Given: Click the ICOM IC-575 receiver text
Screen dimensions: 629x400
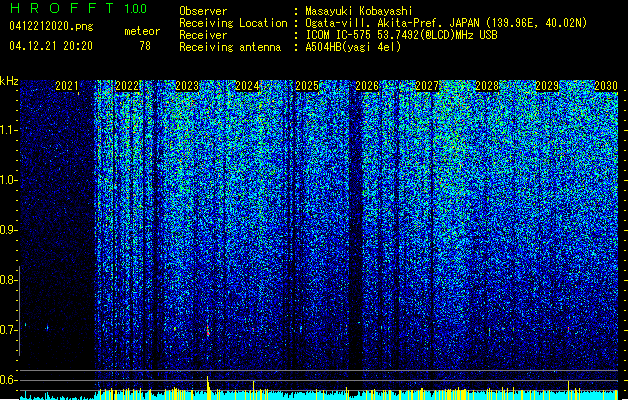Looking at the screenshot, I should pyautogui.click(x=401, y=35).
